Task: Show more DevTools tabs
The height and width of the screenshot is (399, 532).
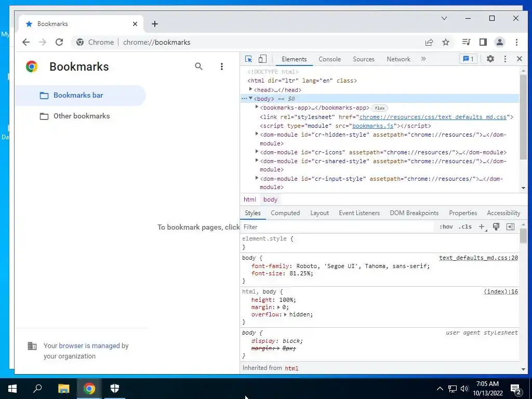Action: click(x=423, y=59)
